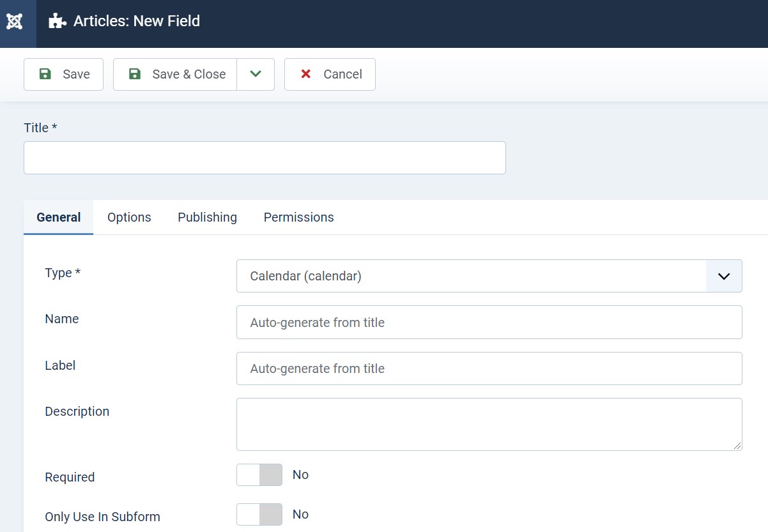The width and height of the screenshot is (768, 532).
Task: Click into the Name field
Action: [489, 322]
